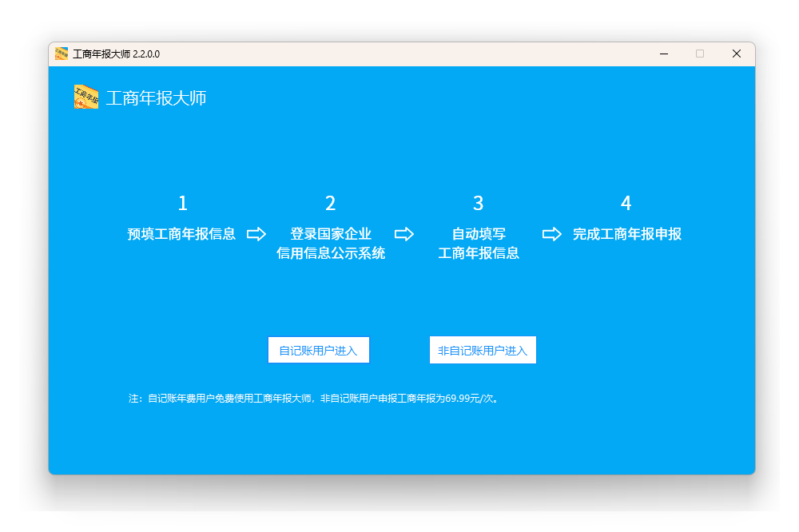Select the 预填工商年报信息 step label
The width and height of the screenshot is (799, 532).
point(182,234)
